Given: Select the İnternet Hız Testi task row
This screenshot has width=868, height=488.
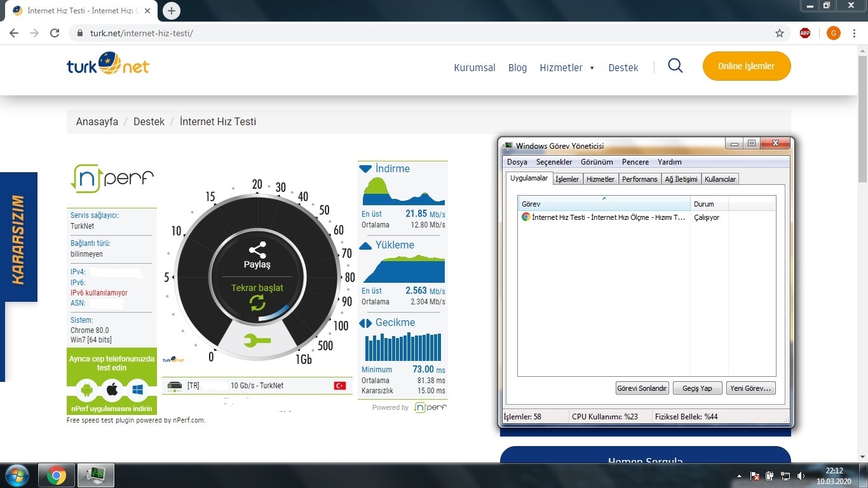Looking at the screenshot, I should (x=646, y=217).
